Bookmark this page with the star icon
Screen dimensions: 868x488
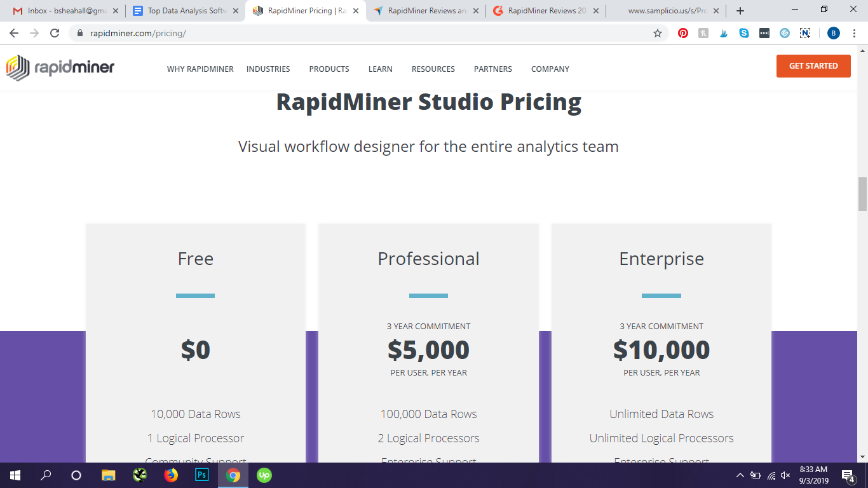point(658,33)
